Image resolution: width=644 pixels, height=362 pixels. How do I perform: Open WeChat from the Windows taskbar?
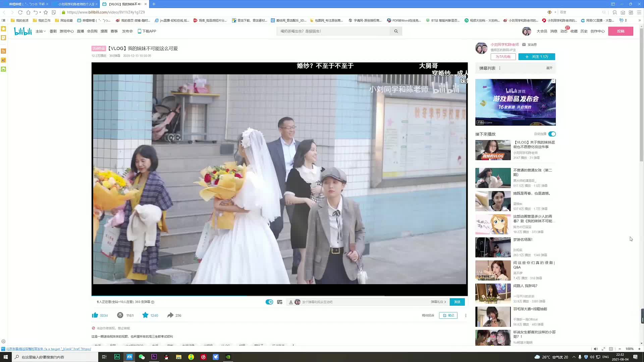142,357
